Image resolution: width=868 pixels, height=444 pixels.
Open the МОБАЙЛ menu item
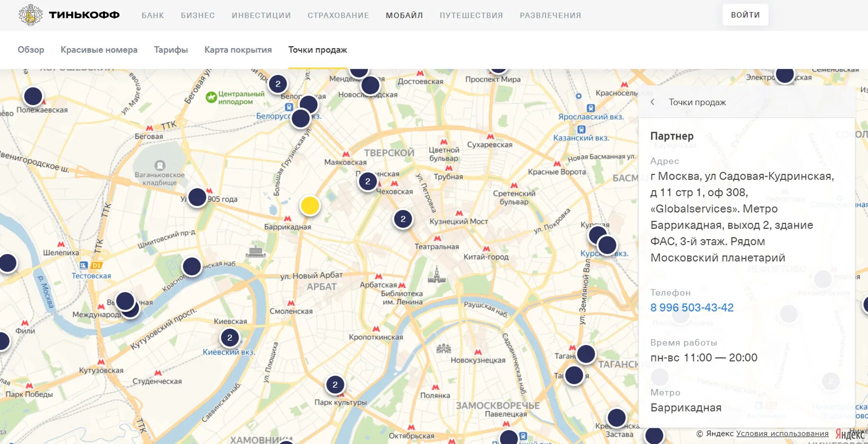404,15
